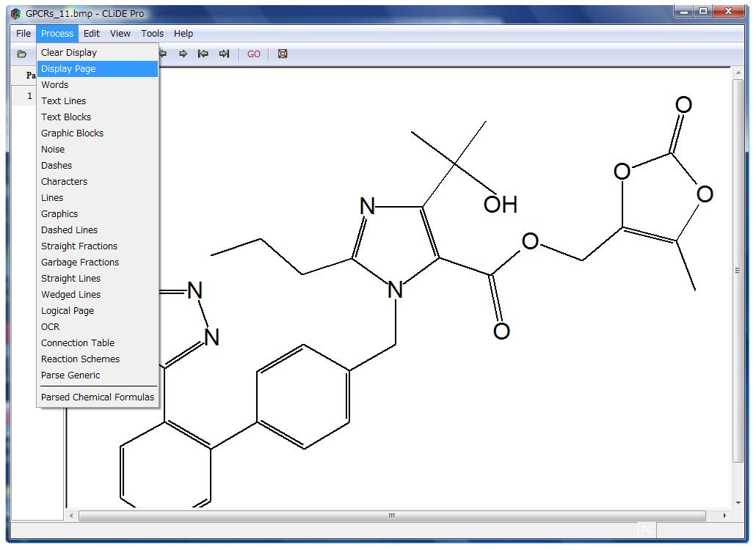The height and width of the screenshot is (550, 756).
Task: Select Text Blocks menu entry
Action: [98, 117]
